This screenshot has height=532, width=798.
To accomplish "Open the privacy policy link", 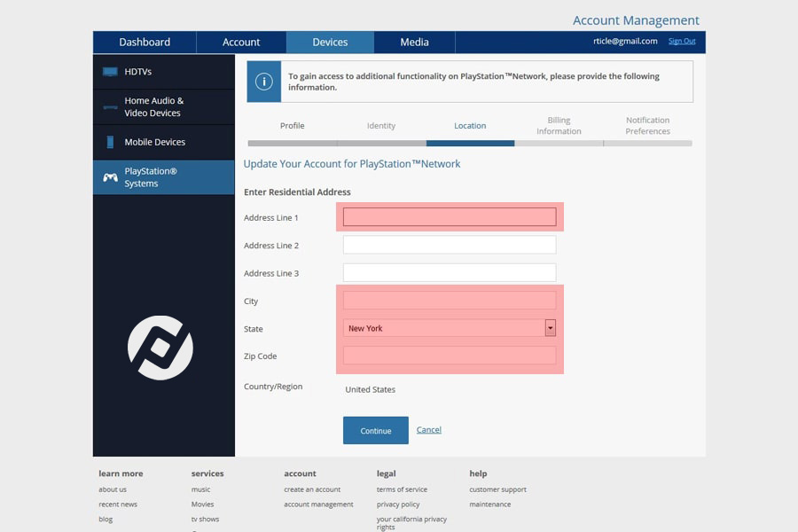I will coord(398,504).
